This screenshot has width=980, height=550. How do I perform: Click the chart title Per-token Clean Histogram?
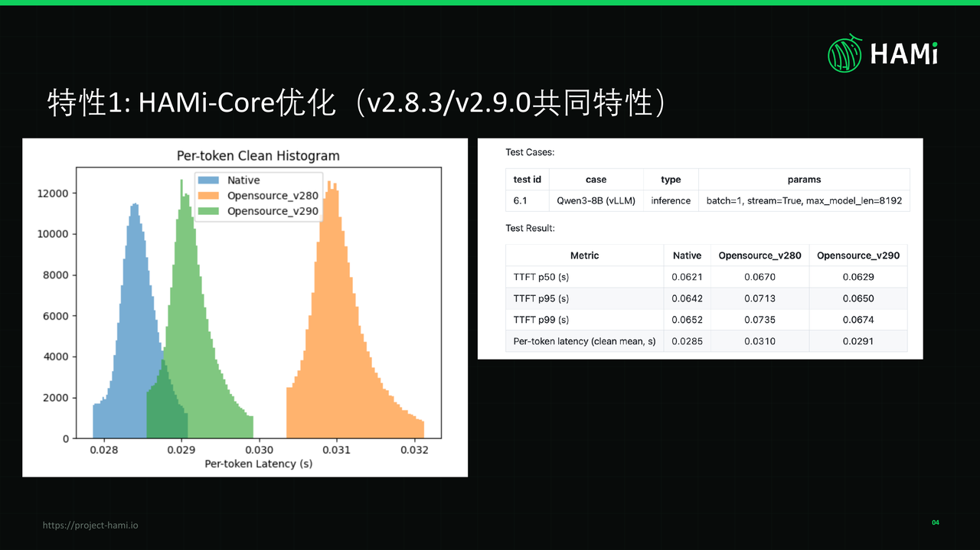tap(258, 155)
